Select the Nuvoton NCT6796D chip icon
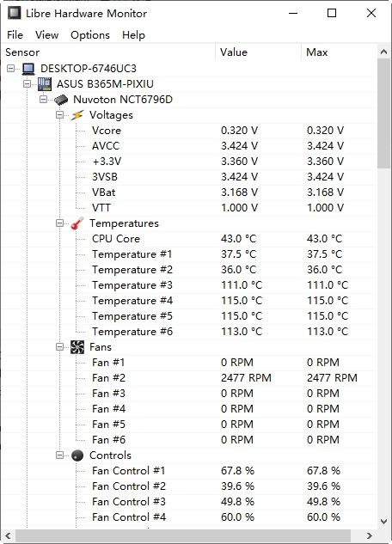The width and height of the screenshot is (392, 544). coord(61,100)
